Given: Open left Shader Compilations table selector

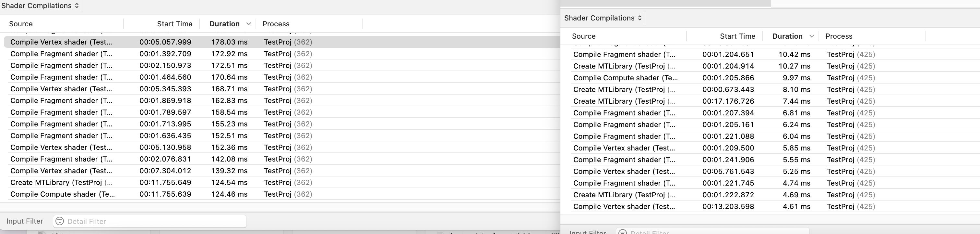Looking at the screenshot, I should click(40, 6).
